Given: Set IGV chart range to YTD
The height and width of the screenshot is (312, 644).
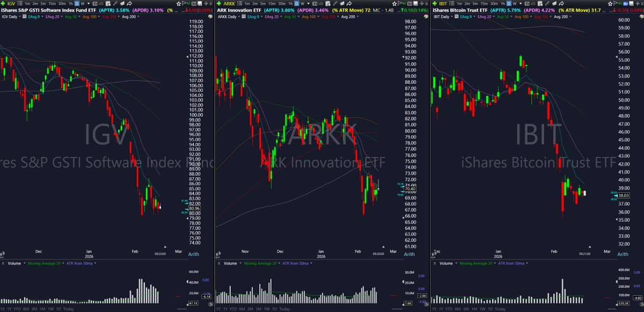Looking at the screenshot, I should click(19, 309).
